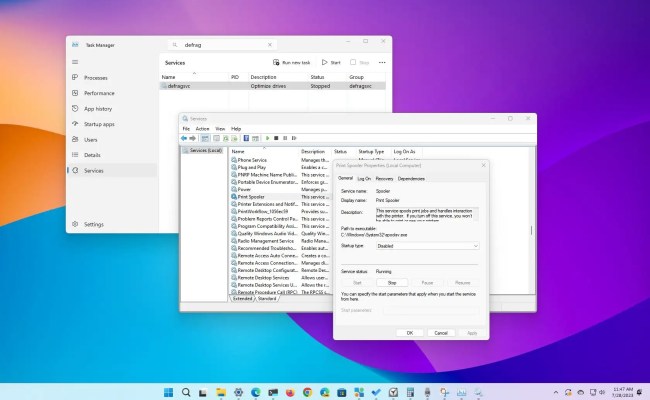Click the taskbar clock showing 11:47 AM
This screenshot has height=400, width=650.
pos(623,392)
